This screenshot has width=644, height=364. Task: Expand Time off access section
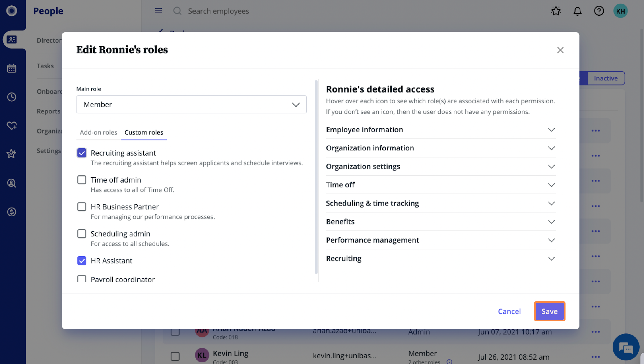(441, 185)
